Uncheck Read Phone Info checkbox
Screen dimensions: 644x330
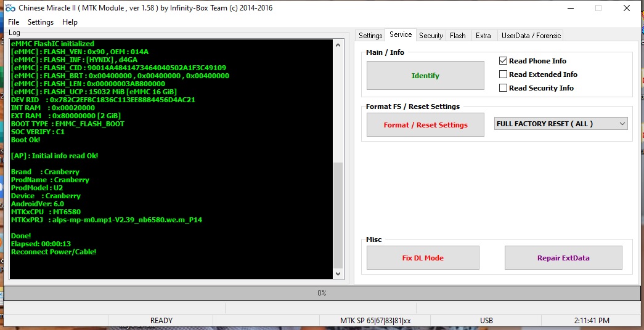[x=503, y=61]
